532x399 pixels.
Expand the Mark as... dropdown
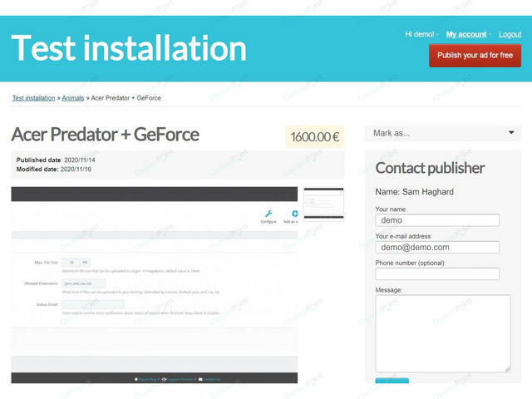[x=443, y=133]
